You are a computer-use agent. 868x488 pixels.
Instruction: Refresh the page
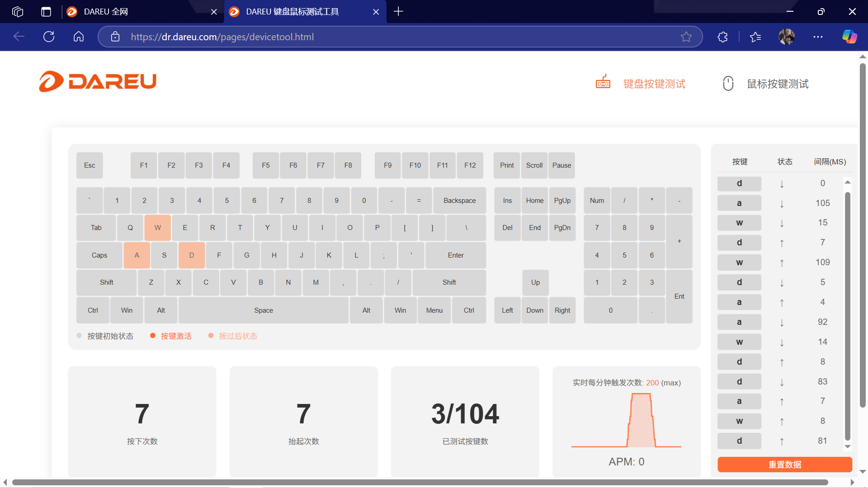tap(49, 37)
